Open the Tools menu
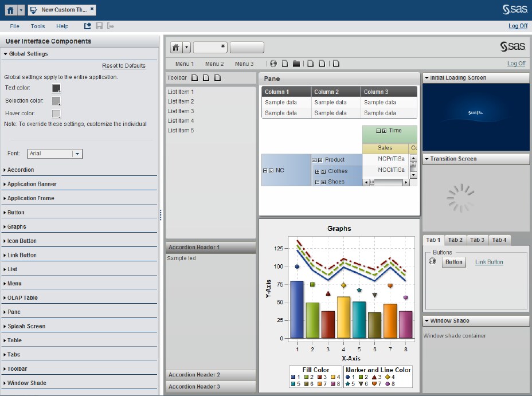 37,26
